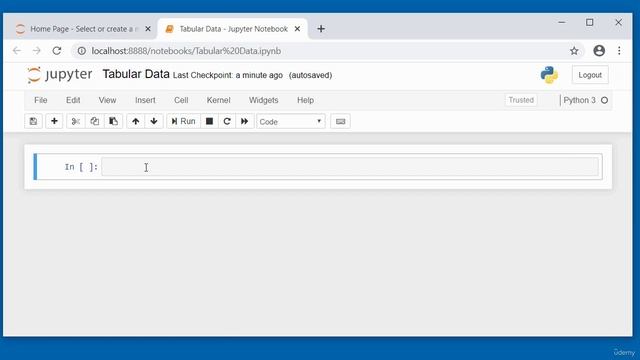Open the Cell menu
640x360 pixels.
tap(181, 100)
